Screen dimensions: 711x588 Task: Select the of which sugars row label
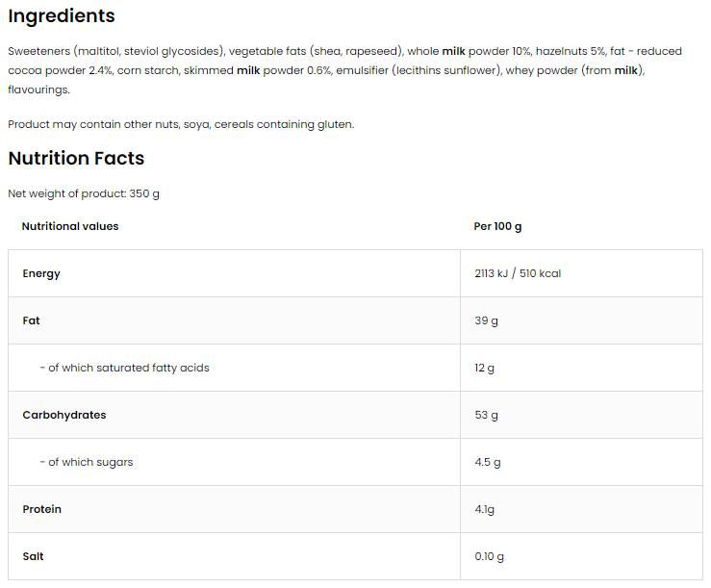click(87, 462)
